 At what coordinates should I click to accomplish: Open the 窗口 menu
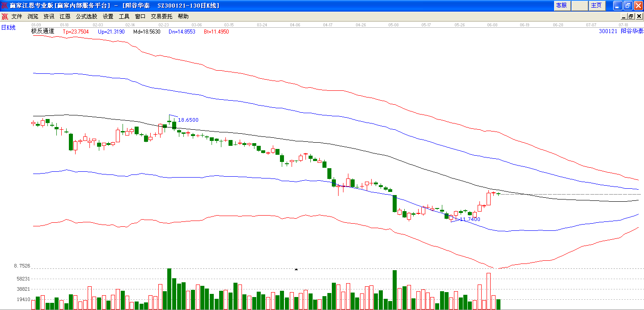click(140, 17)
